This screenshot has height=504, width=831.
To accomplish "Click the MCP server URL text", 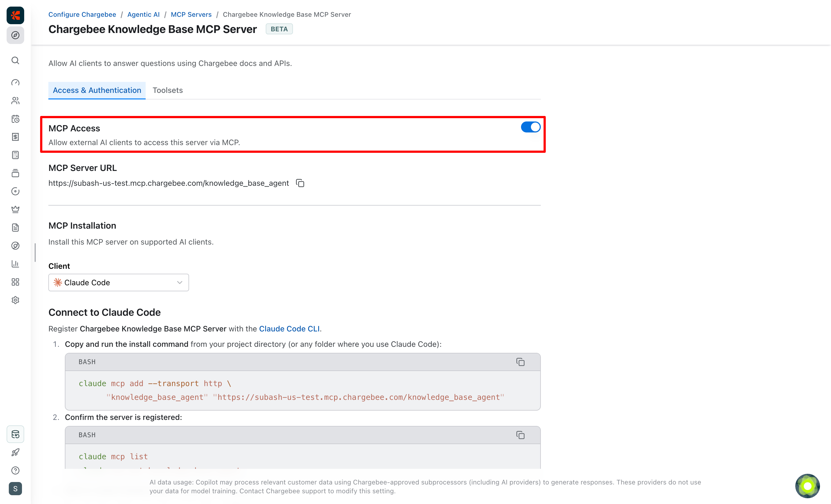I will click(x=169, y=183).
